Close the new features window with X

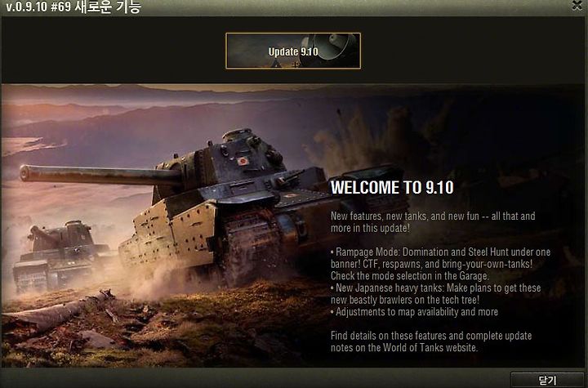coord(577,5)
